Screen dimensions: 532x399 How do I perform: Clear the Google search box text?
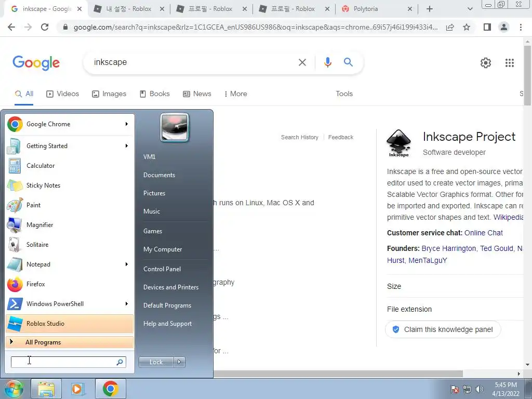click(302, 62)
